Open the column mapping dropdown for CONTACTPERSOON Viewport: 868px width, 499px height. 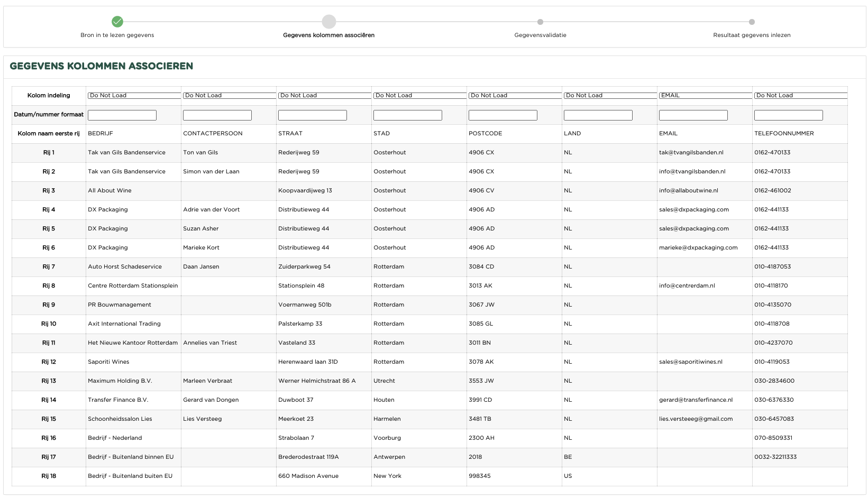tap(229, 96)
